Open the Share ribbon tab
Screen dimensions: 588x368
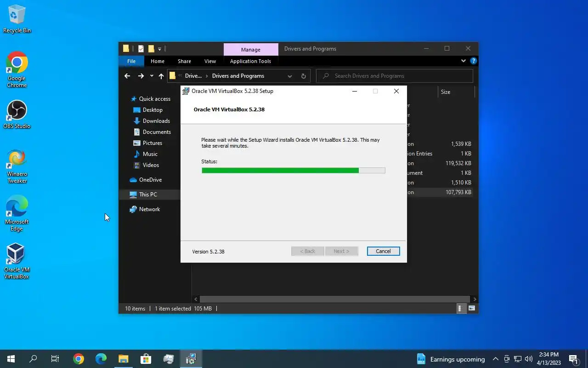pos(184,61)
